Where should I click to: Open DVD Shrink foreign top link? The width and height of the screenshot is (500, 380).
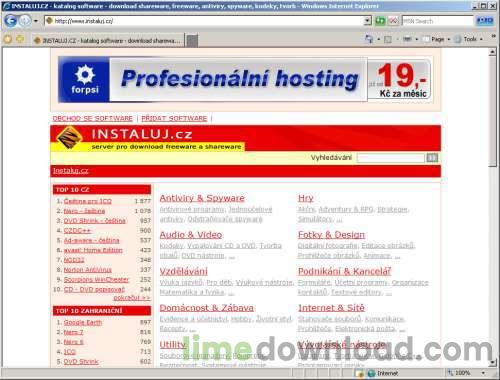[81, 361]
